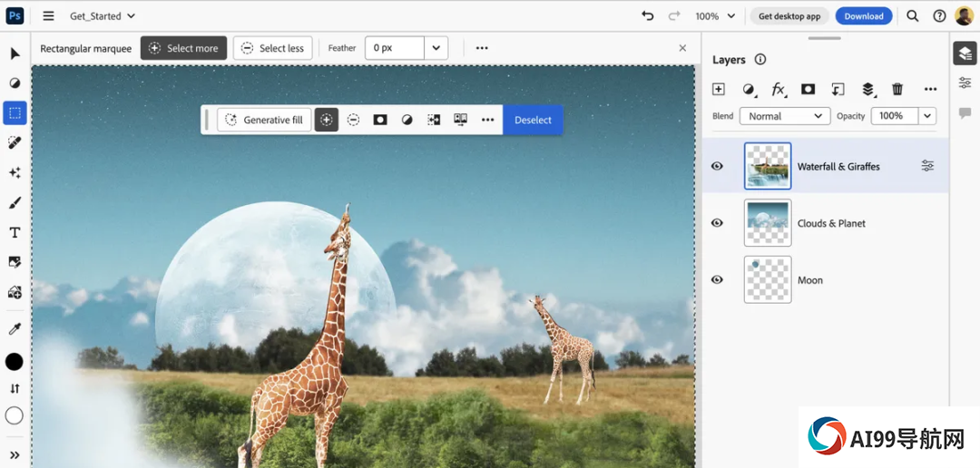Open the hamburger main menu
Image resolution: width=980 pixels, height=468 pixels.
48,16
